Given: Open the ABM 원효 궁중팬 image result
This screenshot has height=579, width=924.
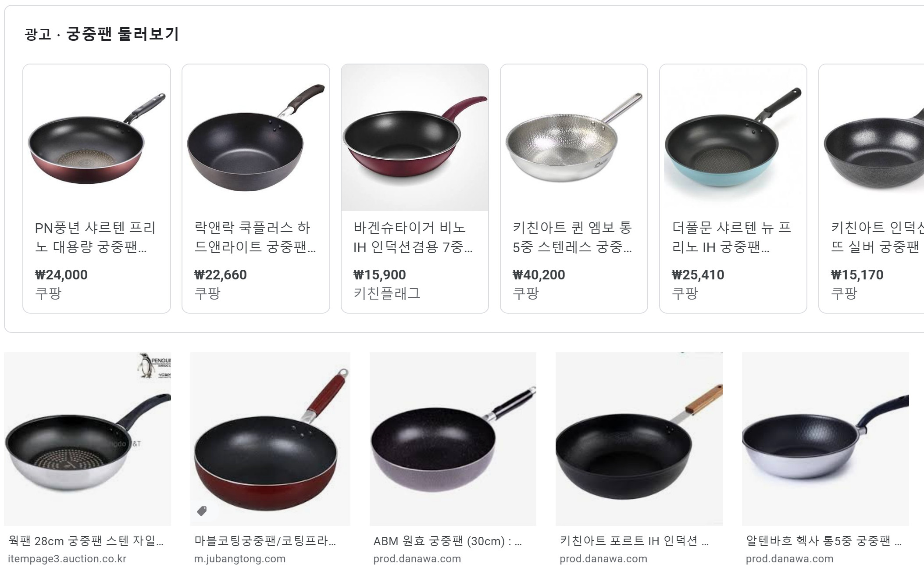Looking at the screenshot, I should click(x=453, y=439).
